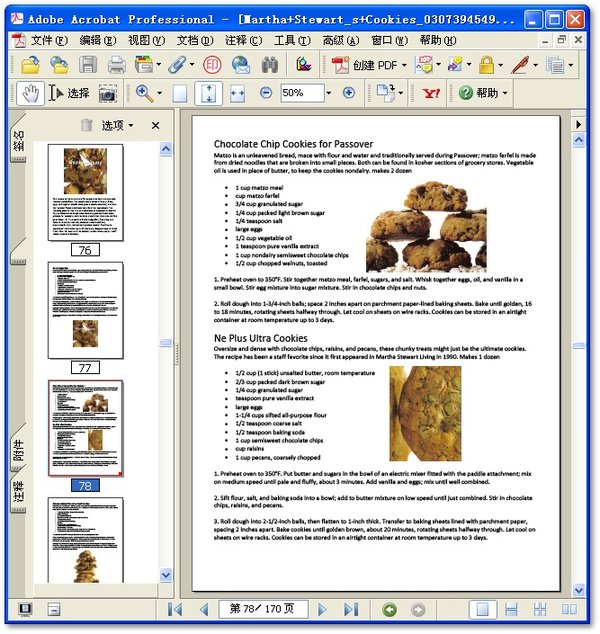600x634 pixels.
Task: Click the zoom in plus button
Action: pyautogui.click(x=349, y=93)
